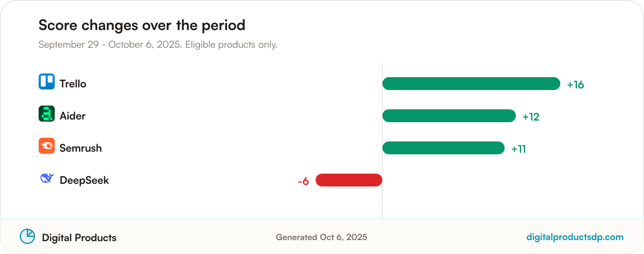The height and width of the screenshot is (254, 644).
Task: Click DeepSeek's red negative bar
Action: 349,180
